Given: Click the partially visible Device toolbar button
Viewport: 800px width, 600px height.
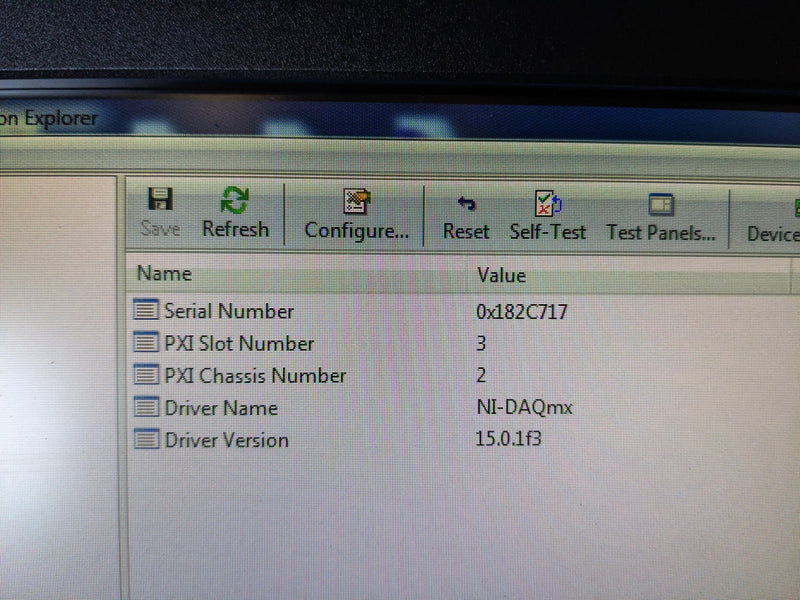Looking at the screenshot, I should (773, 220).
